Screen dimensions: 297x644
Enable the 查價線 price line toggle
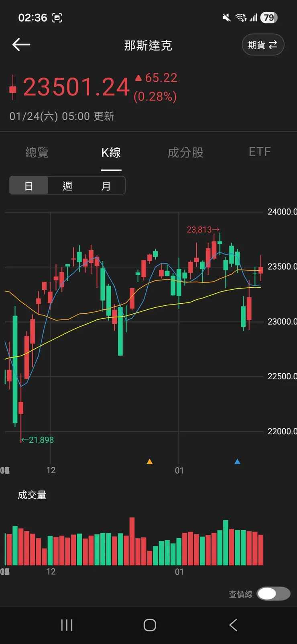(x=273, y=593)
